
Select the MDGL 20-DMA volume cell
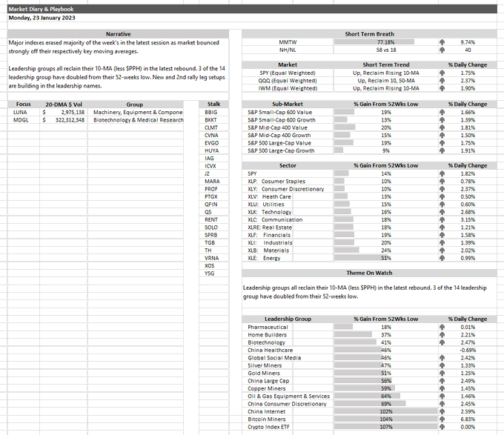tap(64, 120)
